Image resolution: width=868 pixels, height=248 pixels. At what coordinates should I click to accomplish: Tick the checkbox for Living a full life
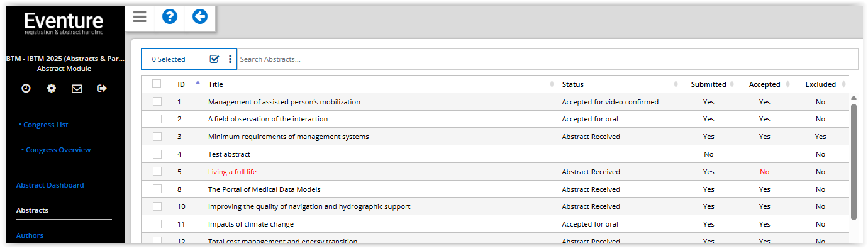157,171
